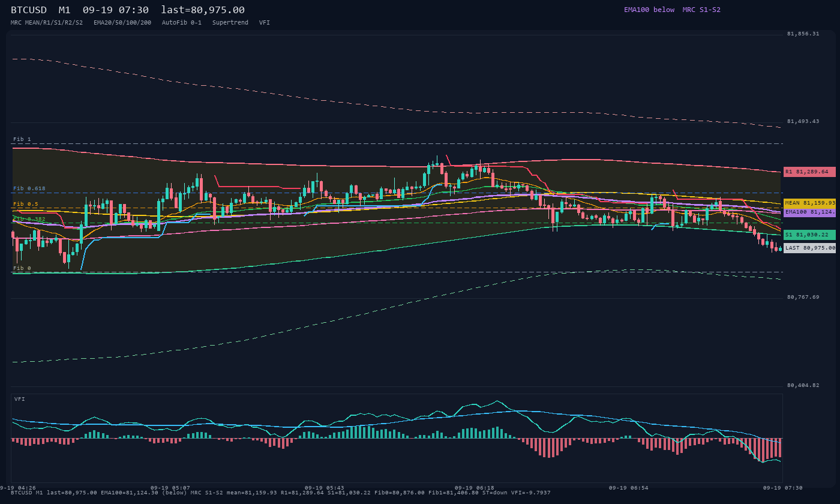Click the BTCUSD symbol in the chart title
This screenshot has height=504, width=840.
point(29,10)
